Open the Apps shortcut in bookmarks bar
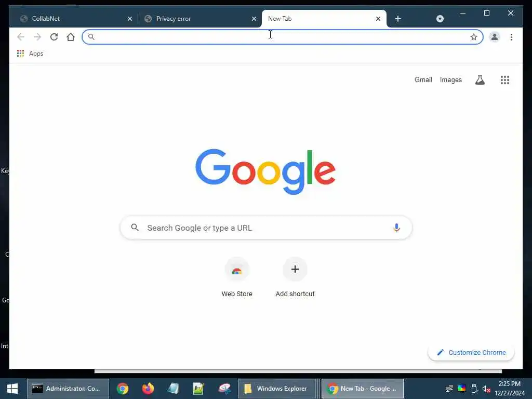The image size is (532, 399). 30,54
